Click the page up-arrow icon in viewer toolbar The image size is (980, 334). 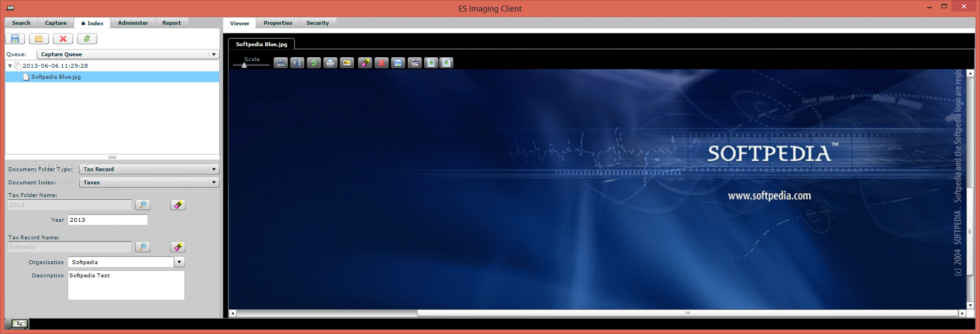(x=431, y=63)
